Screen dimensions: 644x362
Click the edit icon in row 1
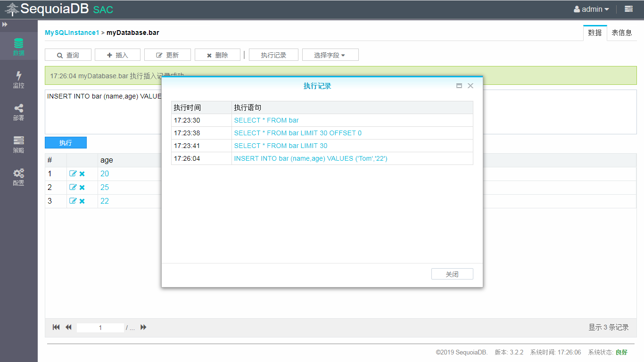coord(73,174)
